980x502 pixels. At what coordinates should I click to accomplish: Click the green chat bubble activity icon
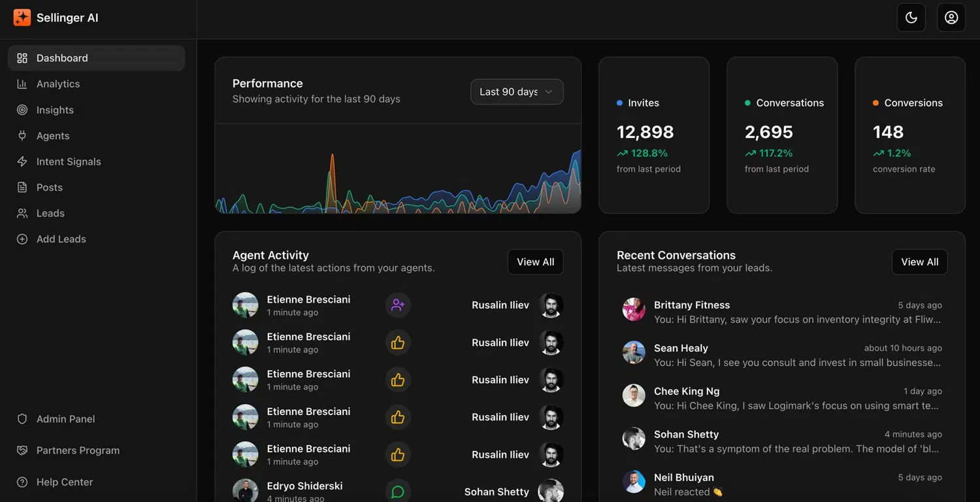398,492
